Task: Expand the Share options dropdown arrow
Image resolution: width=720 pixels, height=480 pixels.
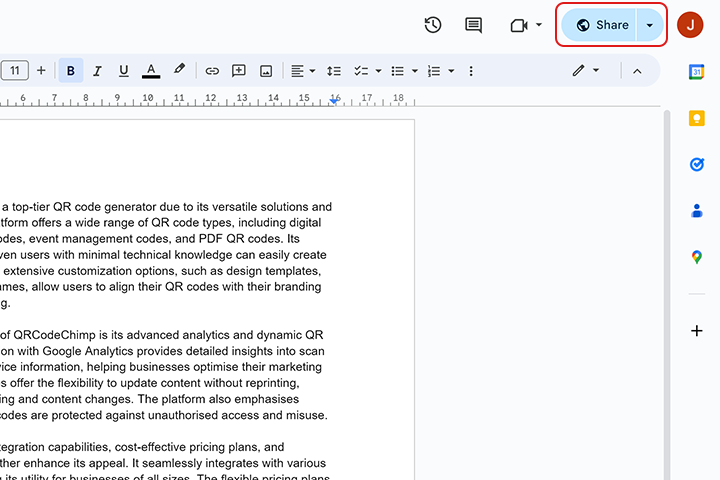Action: pyautogui.click(x=650, y=25)
